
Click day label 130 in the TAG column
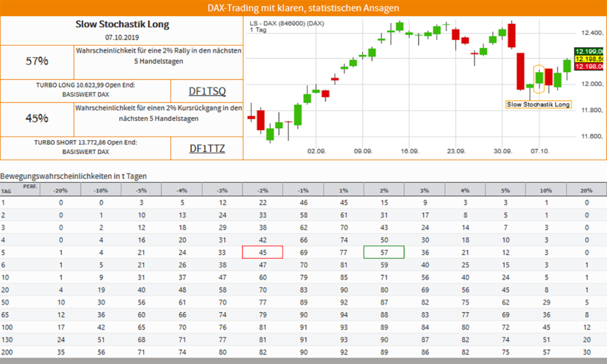pos(7,340)
